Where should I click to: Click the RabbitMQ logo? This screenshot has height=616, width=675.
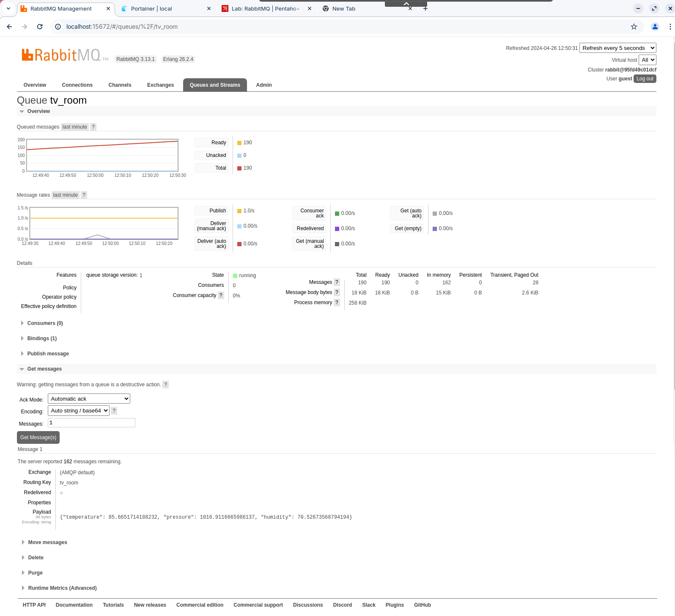(61, 55)
